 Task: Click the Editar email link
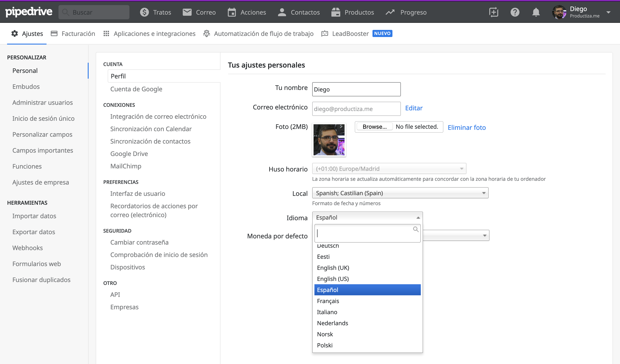click(x=414, y=108)
